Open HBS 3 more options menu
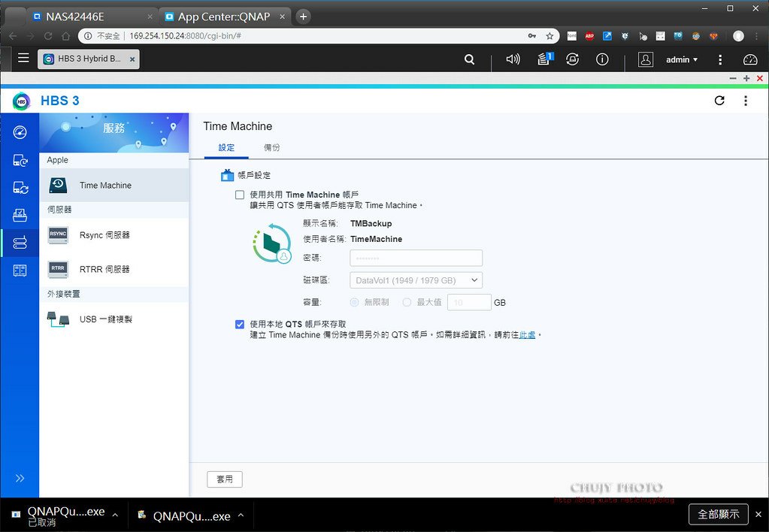This screenshot has height=532, width=769. pyautogui.click(x=746, y=101)
